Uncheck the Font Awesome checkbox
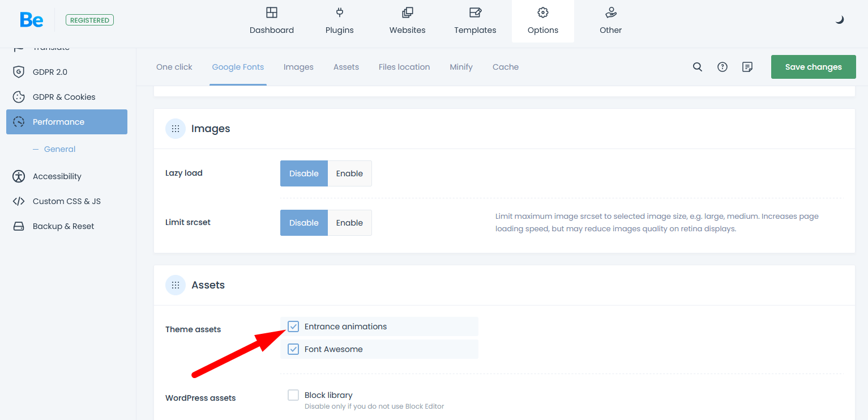Viewport: 868px width, 420px height. coord(293,349)
